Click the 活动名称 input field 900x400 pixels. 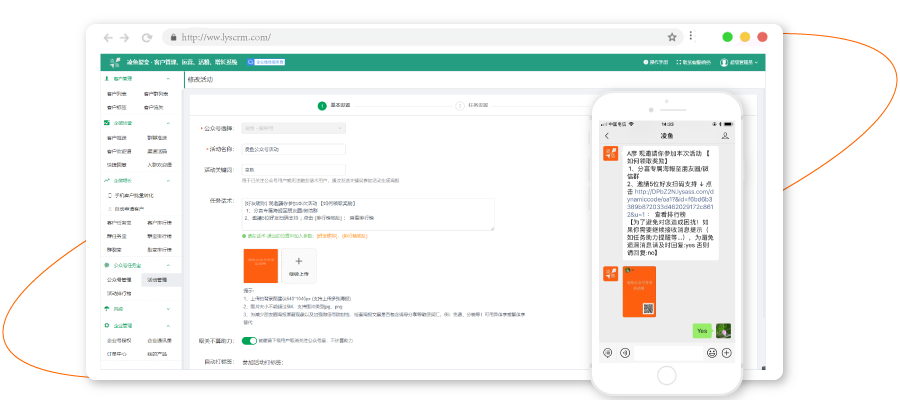click(x=293, y=148)
